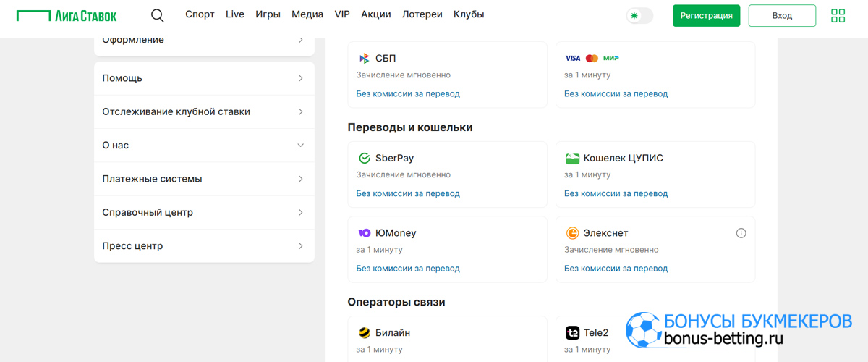Follow Без комиссии за перевод under Кошелек ЦУПИС
The width and height of the screenshot is (868, 362).
pyautogui.click(x=616, y=193)
